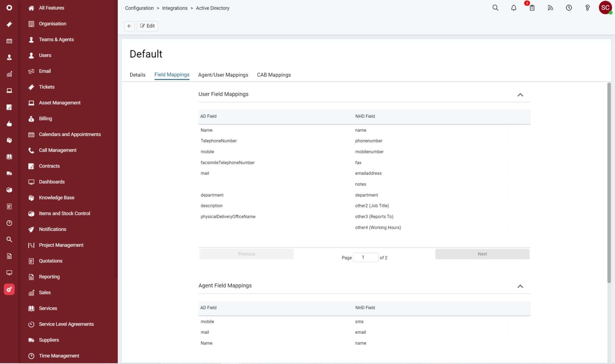Open Service Level Agreements menu item

66,324
